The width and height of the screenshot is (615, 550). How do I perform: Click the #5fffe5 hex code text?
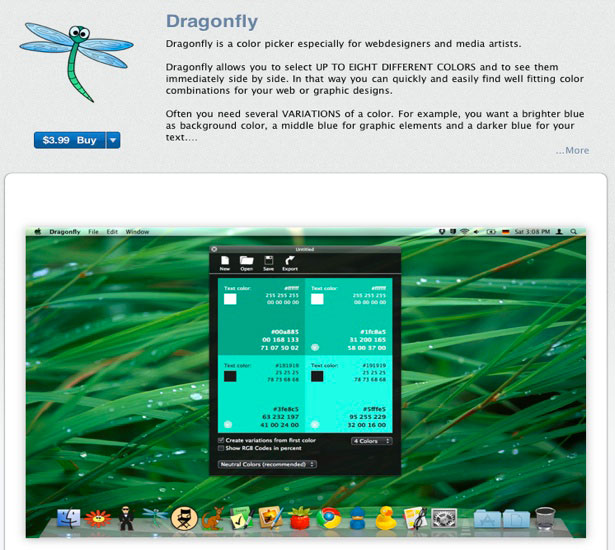tap(374, 409)
